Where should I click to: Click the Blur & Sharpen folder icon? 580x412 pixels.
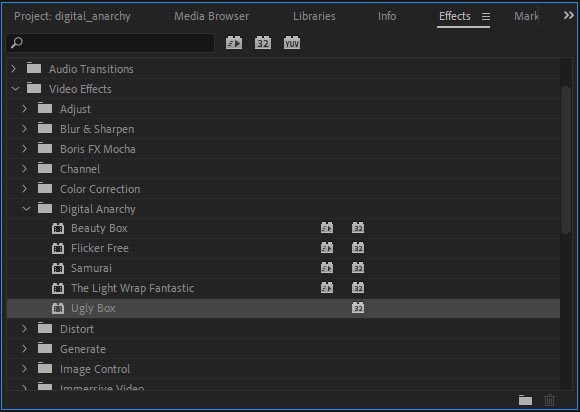[45, 128]
